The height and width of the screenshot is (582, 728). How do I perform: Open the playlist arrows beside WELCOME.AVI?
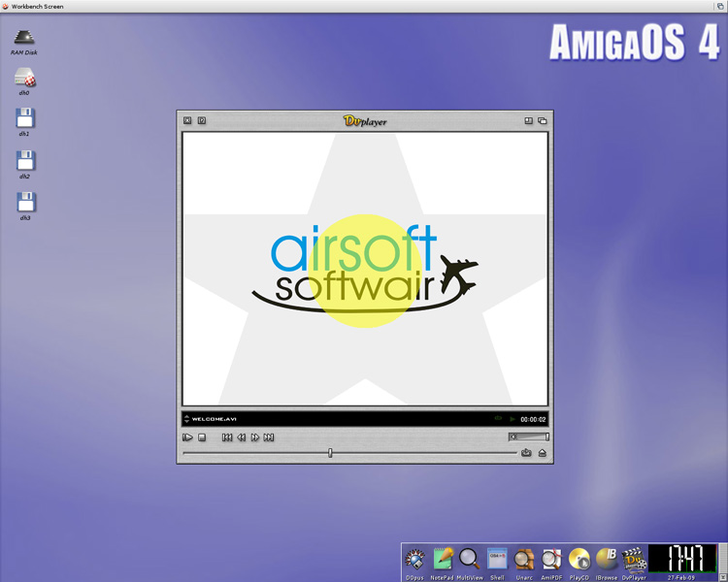(186, 419)
